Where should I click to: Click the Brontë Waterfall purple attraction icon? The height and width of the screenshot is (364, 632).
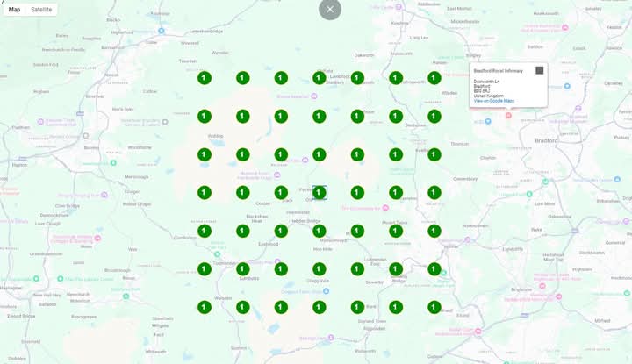coord(314,96)
